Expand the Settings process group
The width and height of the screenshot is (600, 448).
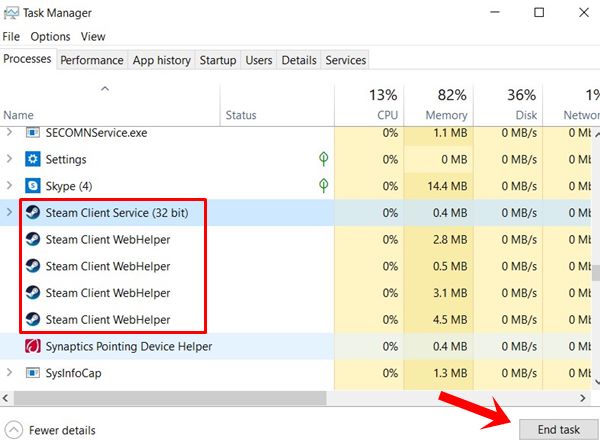(x=10, y=159)
